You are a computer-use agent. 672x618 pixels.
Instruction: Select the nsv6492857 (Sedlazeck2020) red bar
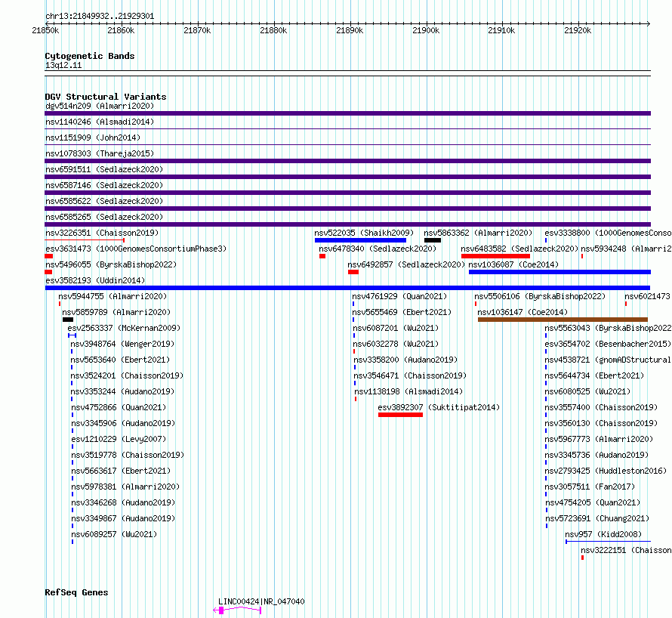(353, 272)
